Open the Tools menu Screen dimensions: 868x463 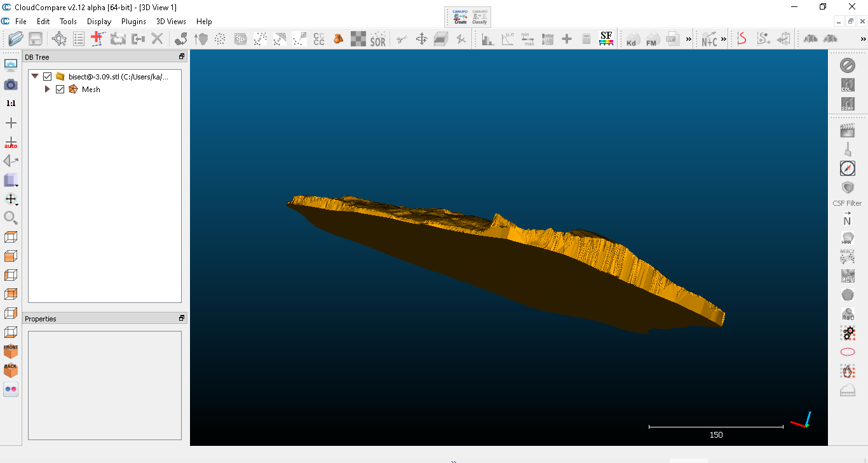tap(68, 22)
